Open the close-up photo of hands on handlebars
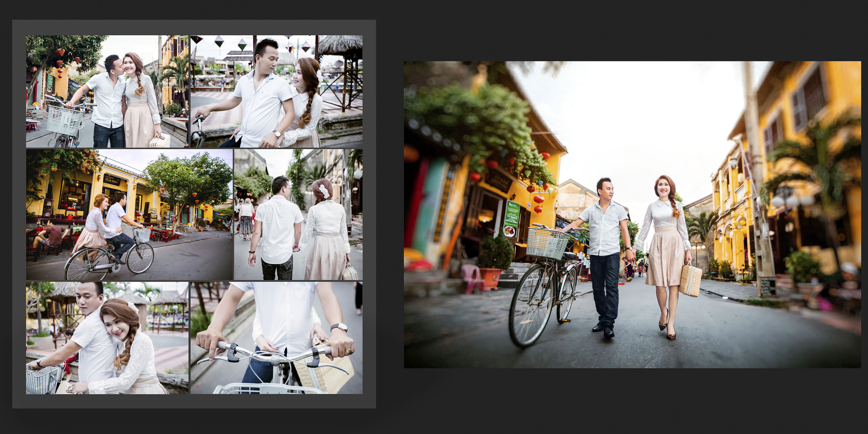The height and width of the screenshot is (434, 868). (x=276, y=338)
